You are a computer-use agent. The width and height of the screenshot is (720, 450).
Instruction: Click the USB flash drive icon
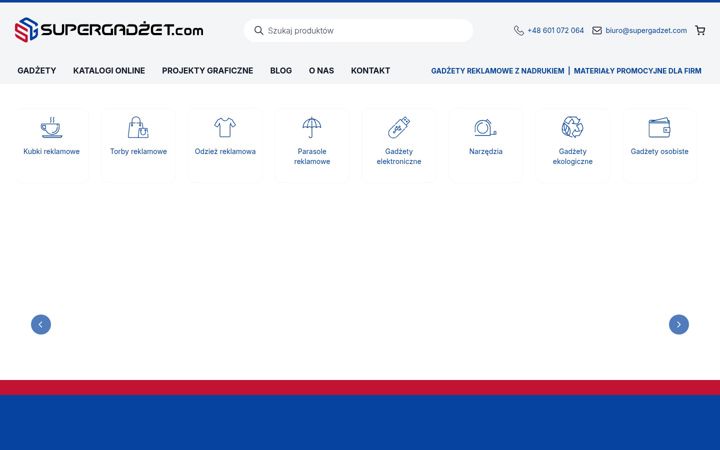[x=399, y=127]
